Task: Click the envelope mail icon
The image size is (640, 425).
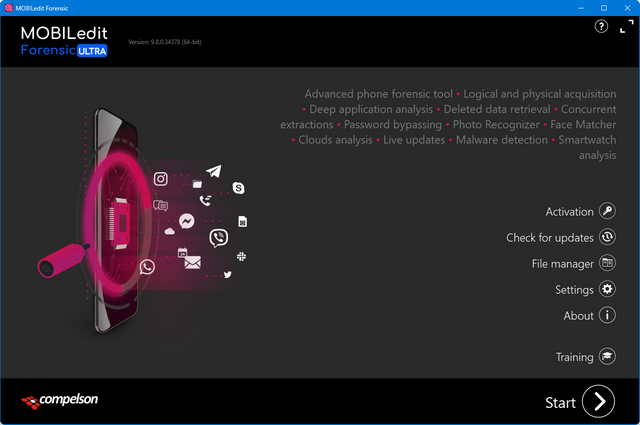Action: point(192,263)
